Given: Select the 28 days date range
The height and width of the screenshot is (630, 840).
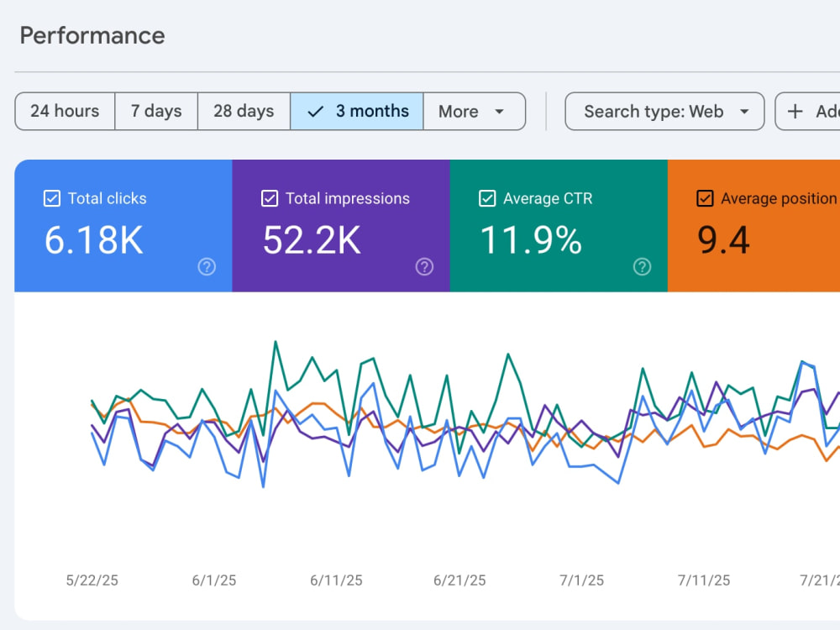Looking at the screenshot, I should point(244,112).
